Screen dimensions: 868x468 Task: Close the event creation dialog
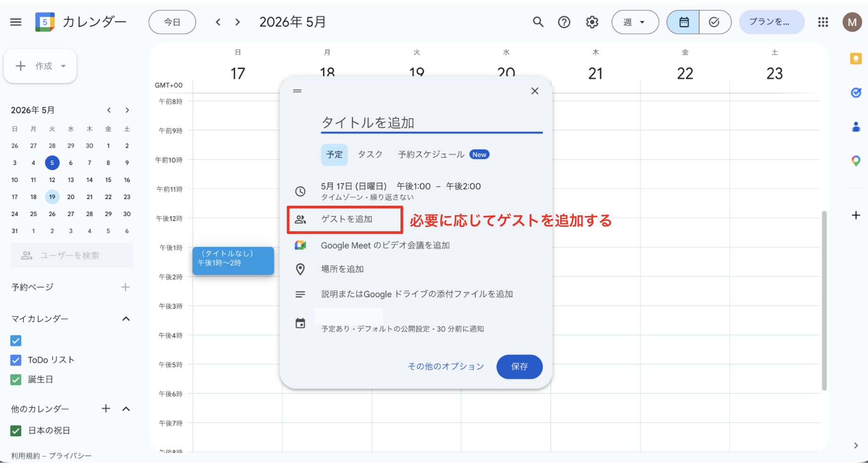[x=535, y=91]
